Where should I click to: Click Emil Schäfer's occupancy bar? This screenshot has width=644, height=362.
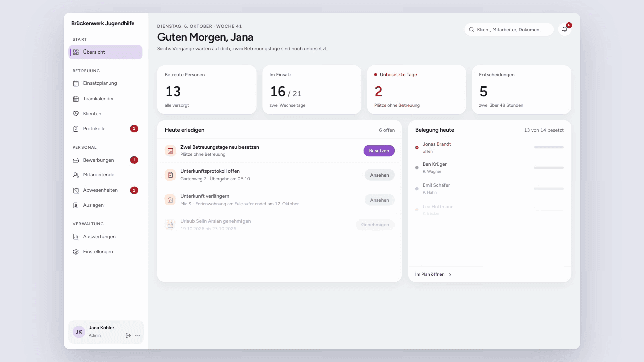point(549,189)
